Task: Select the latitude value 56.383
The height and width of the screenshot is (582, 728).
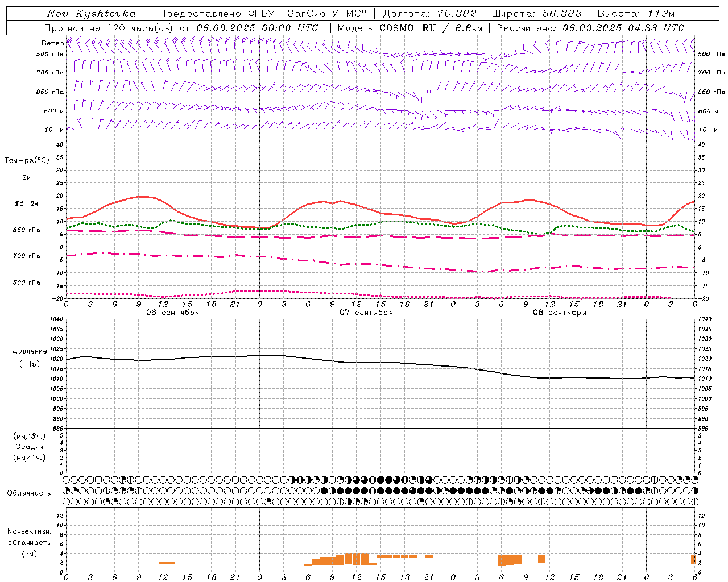Action: click(x=562, y=14)
